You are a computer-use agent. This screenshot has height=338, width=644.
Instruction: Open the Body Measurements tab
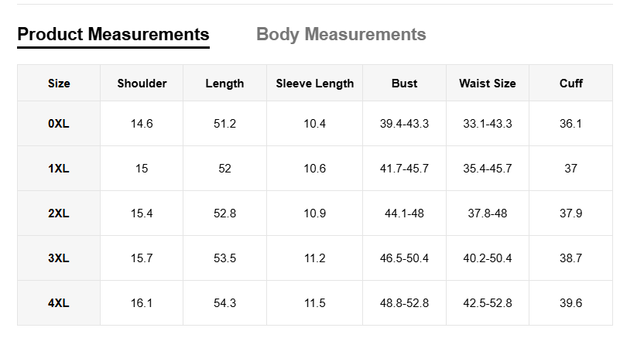[341, 35]
